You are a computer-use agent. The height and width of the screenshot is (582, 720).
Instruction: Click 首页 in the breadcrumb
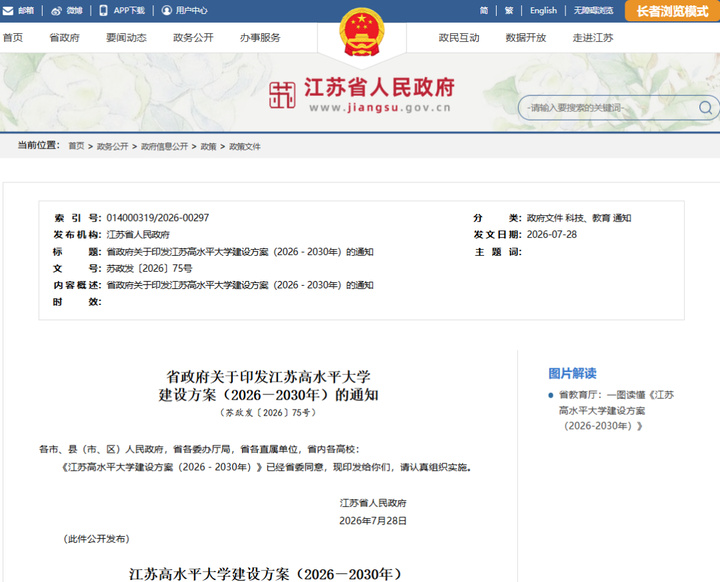(76, 146)
